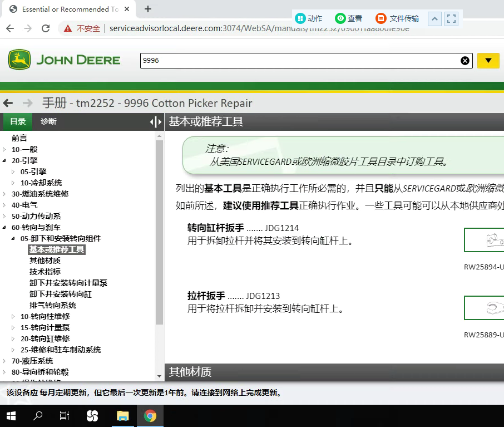504x427 pixels.
Task: Click the John Deere logo
Action: [x=64, y=60]
